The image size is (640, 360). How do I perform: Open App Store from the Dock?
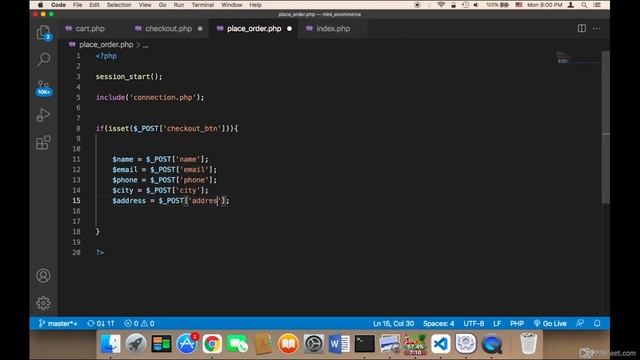click(x=187, y=344)
